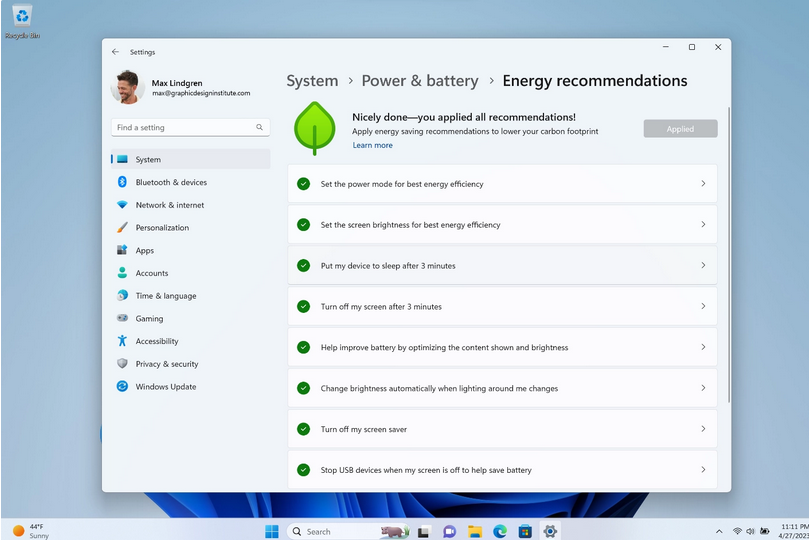Open Accounts settings category
The image size is (809, 540).
[x=190, y=273]
